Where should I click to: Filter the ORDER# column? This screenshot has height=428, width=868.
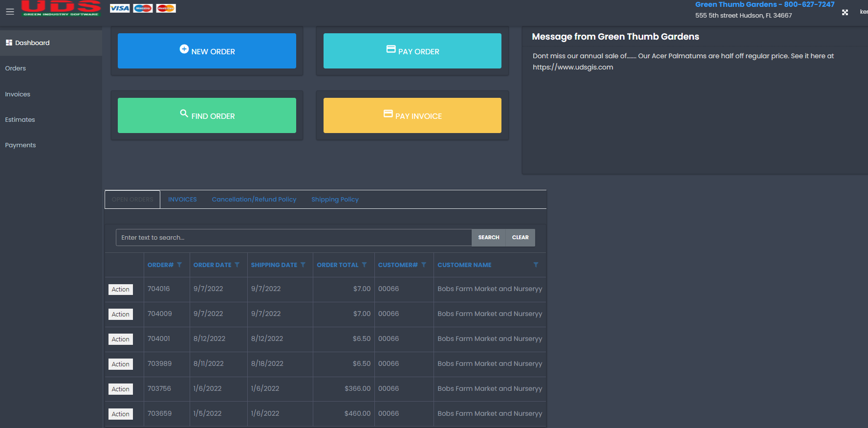[179, 265]
